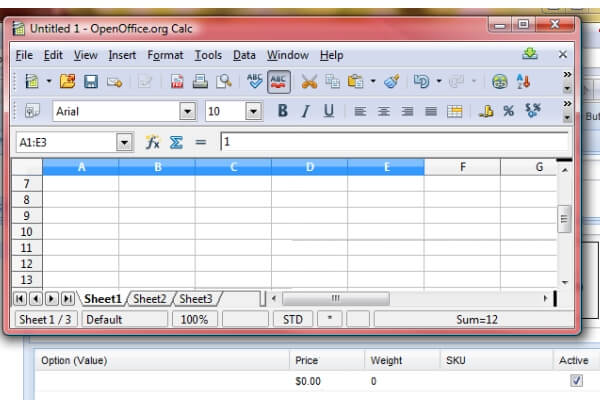
Task: Click the vertical scrollbar thumb
Action: point(564,219)
